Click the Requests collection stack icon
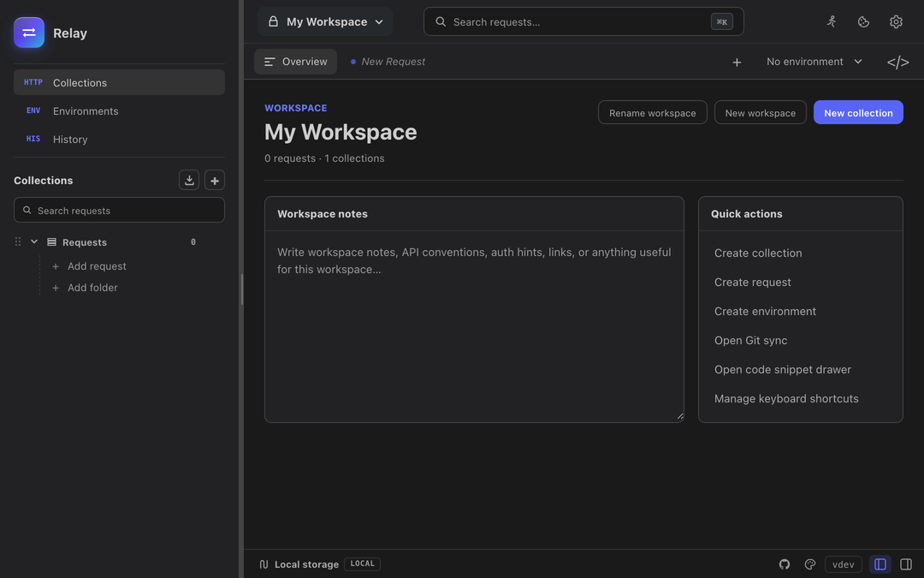The height and width of the screenshot is (578, 924). coord(52,241)
